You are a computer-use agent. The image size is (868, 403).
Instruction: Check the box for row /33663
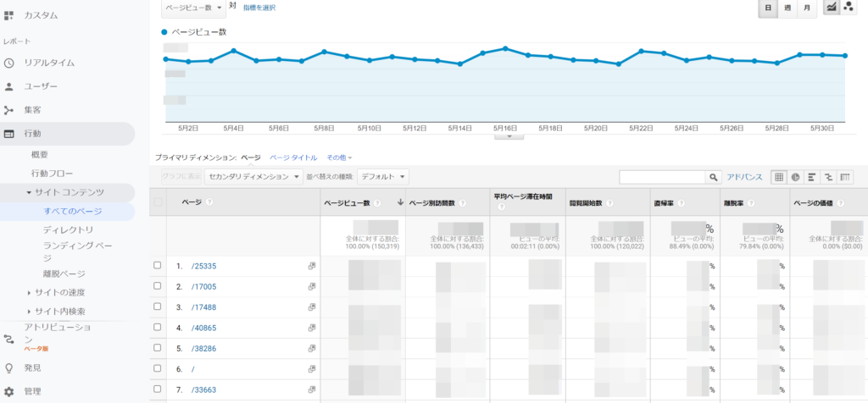(x=157, y=389)
